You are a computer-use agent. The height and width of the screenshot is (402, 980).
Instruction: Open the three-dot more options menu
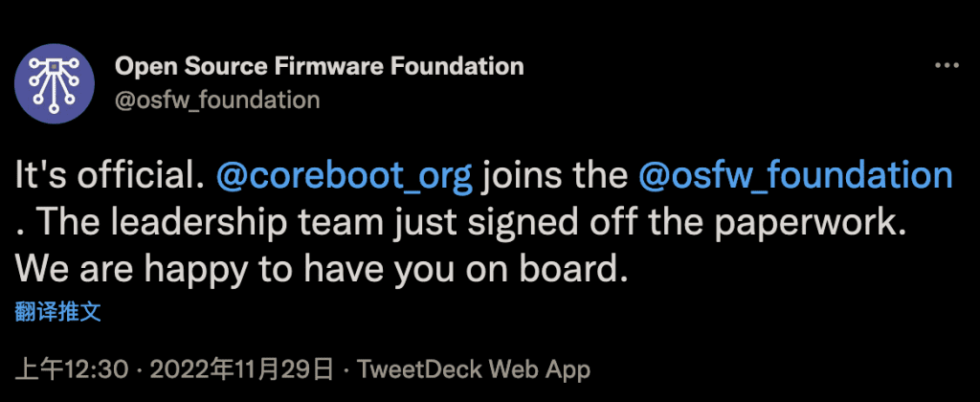(x=947, y=66)
